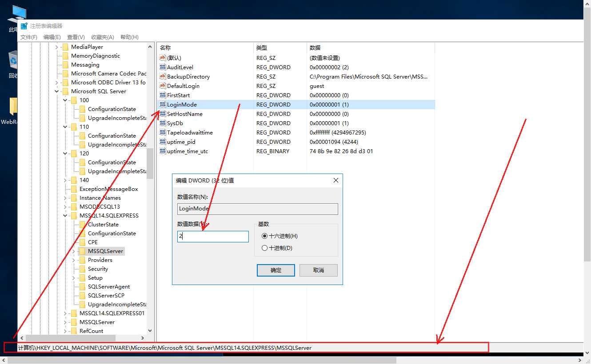Expand the 140 key node
The image size is (591, 364).
pyautogui.click(x=65, y=180)
